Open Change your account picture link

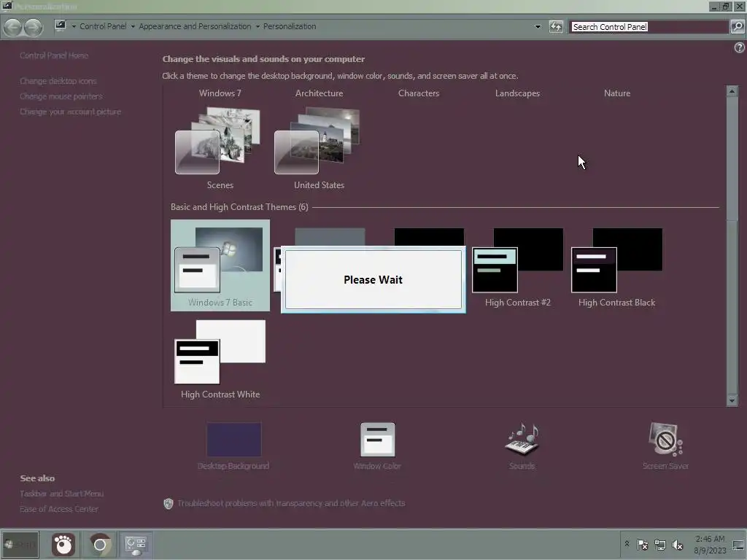[70, 112]
